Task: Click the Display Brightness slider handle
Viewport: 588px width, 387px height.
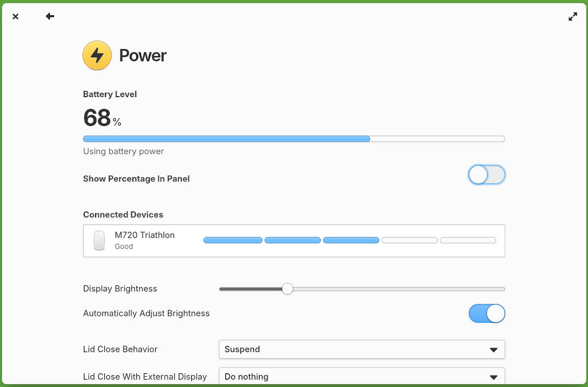Action: 288,289
